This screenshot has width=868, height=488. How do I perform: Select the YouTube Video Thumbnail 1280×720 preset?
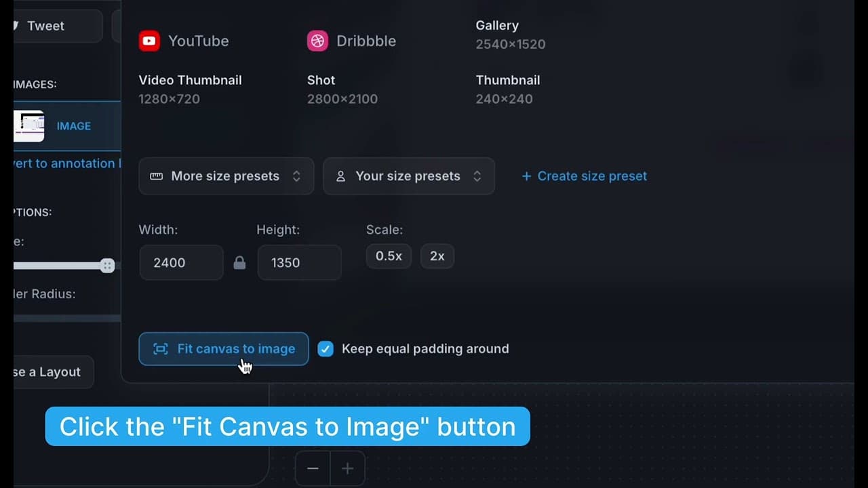(190, 89)
